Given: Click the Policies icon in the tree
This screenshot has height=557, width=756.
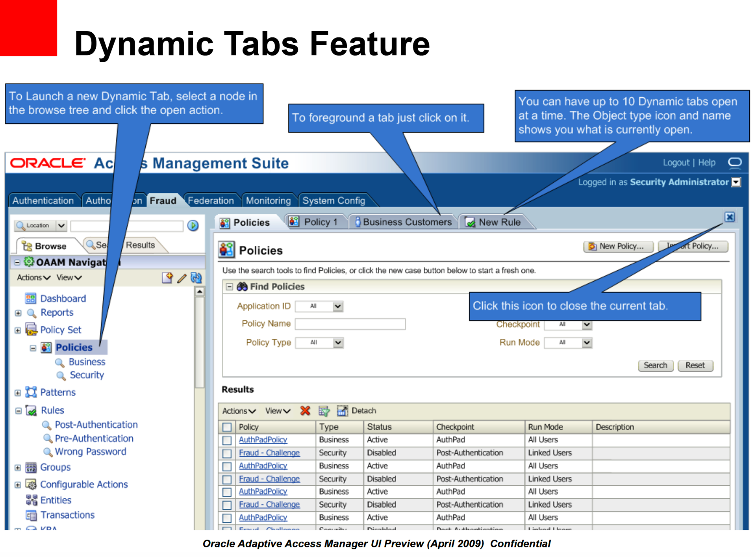Looking at the screenshot, I should click(x=46, y=347).
